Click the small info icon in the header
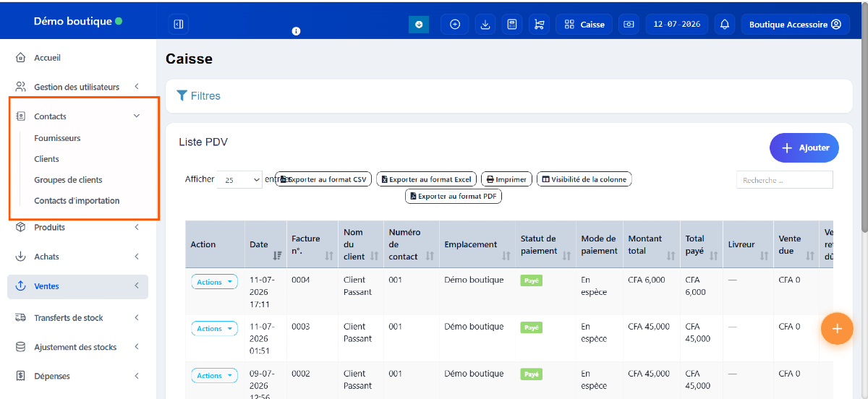The image size is (868, 399). pos(296,31)
